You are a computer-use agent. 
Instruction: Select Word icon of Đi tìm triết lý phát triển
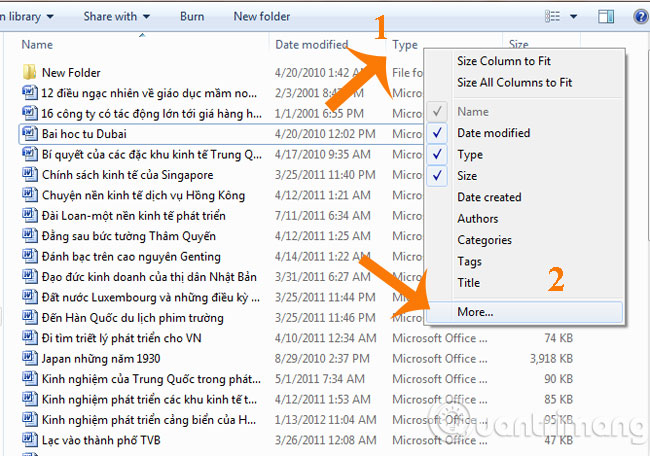coord(29,337)
